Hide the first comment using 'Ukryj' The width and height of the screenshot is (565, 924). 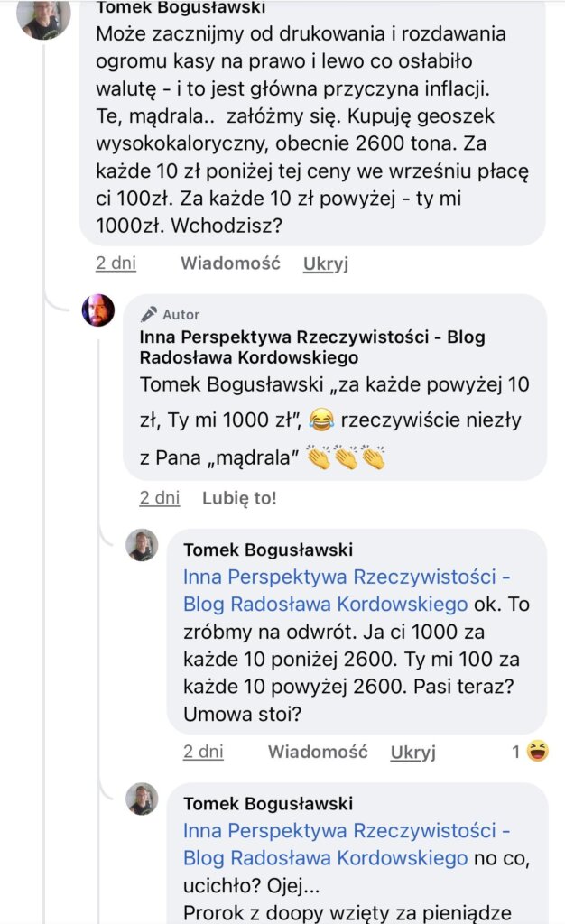[x=326, y=263]
